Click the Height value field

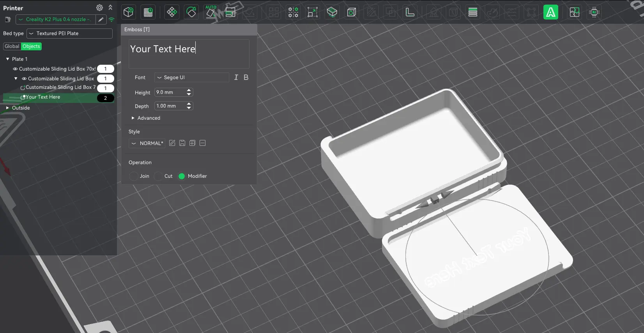tap(170, 92)
